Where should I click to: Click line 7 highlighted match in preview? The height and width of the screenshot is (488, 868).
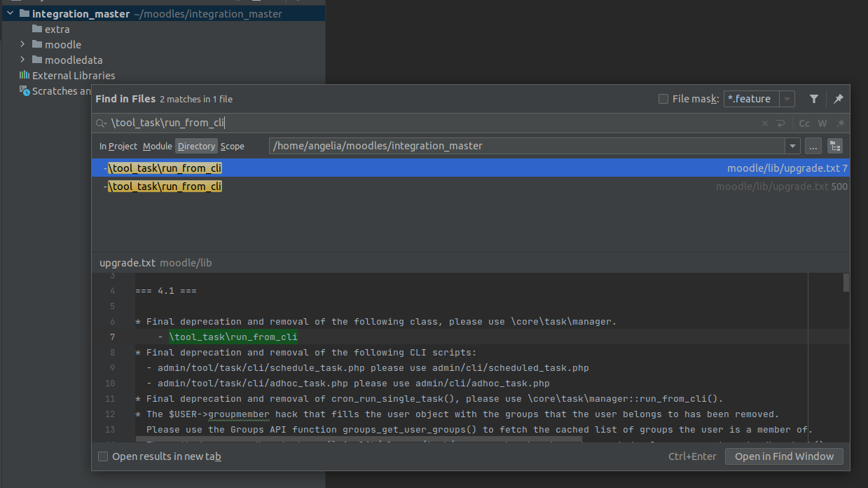pyautogui.click(x=233, y=337)
